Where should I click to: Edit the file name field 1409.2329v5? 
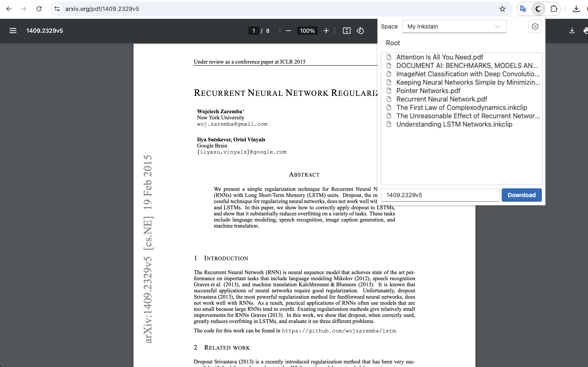pyautogui.click(x=440, y=195)
